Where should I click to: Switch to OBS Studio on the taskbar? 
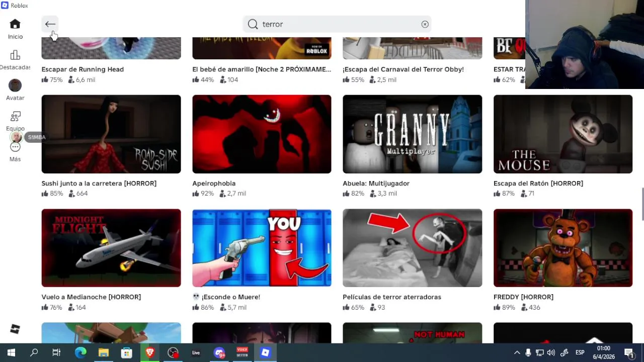[x=173, y=353]
